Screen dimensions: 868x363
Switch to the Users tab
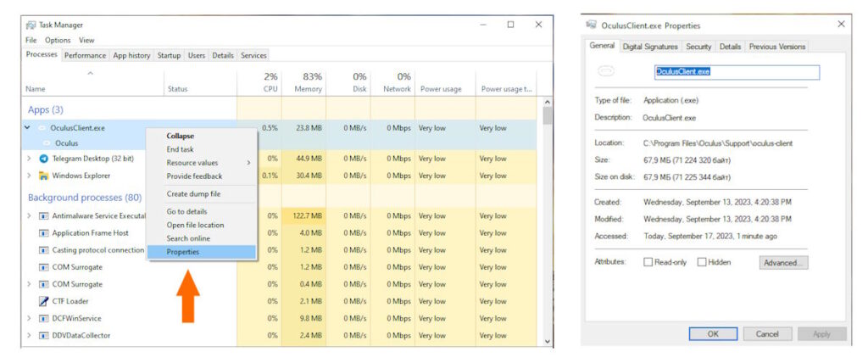point(197,55)
